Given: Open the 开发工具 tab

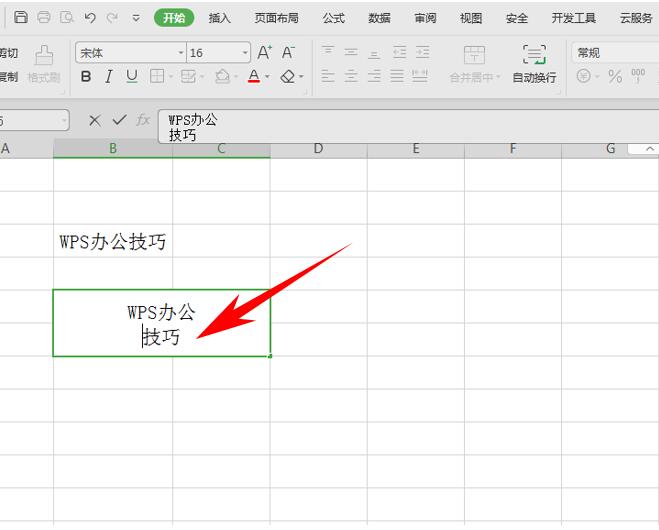Looking at the screenshot, I should [x=574, y=18].
